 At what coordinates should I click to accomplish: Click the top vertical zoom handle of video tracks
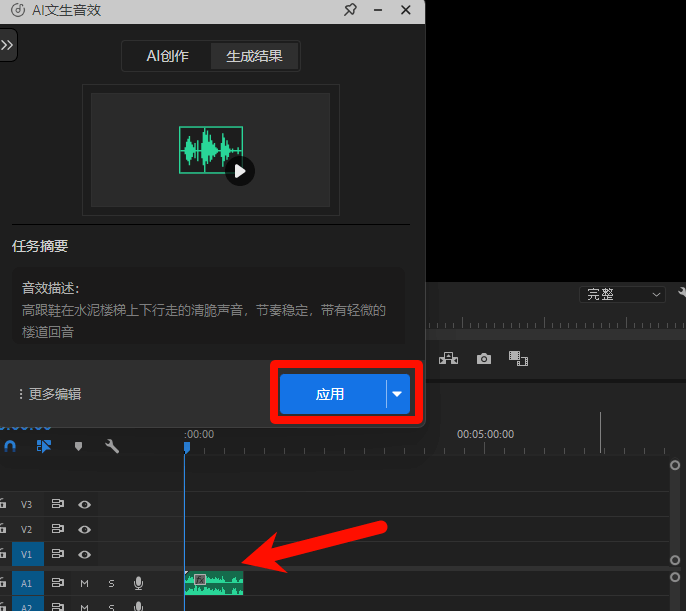click(x=675, y=465)
